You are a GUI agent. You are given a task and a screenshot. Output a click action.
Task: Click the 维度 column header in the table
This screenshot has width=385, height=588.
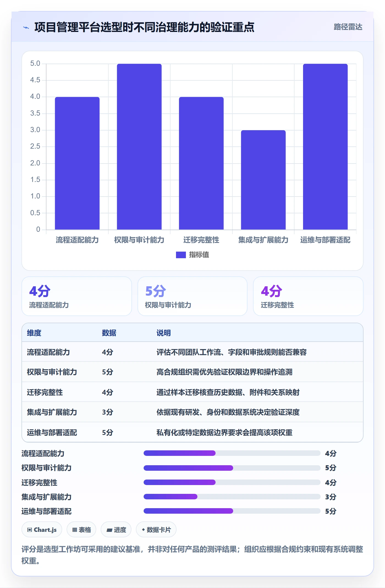click(34, 333)
